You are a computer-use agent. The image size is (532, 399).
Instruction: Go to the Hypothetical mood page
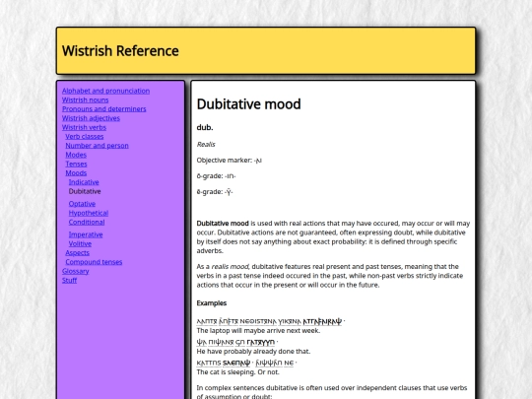[x=89, y=213]
